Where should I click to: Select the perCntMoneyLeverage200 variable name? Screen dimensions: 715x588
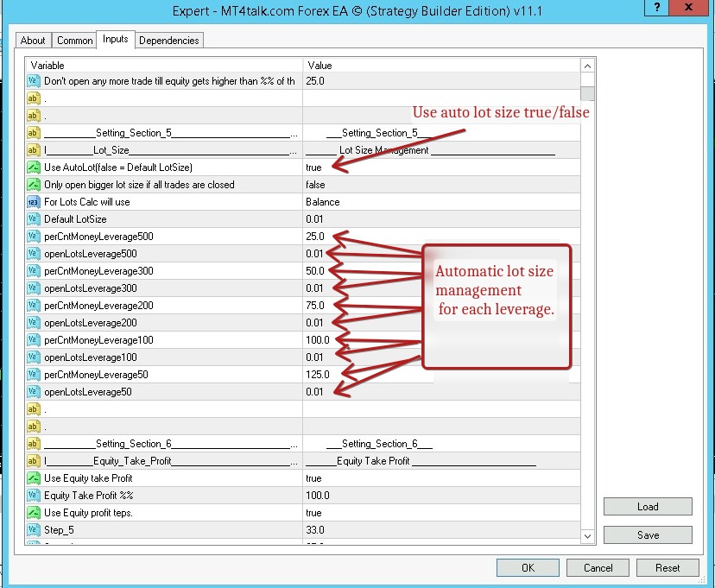[x=98, y=306]
